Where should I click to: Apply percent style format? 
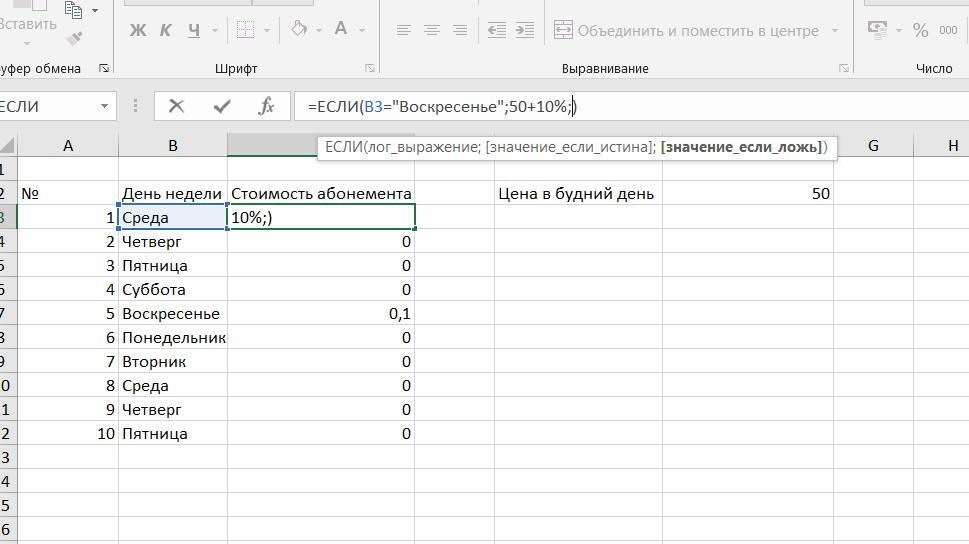[x=920, y=30]
